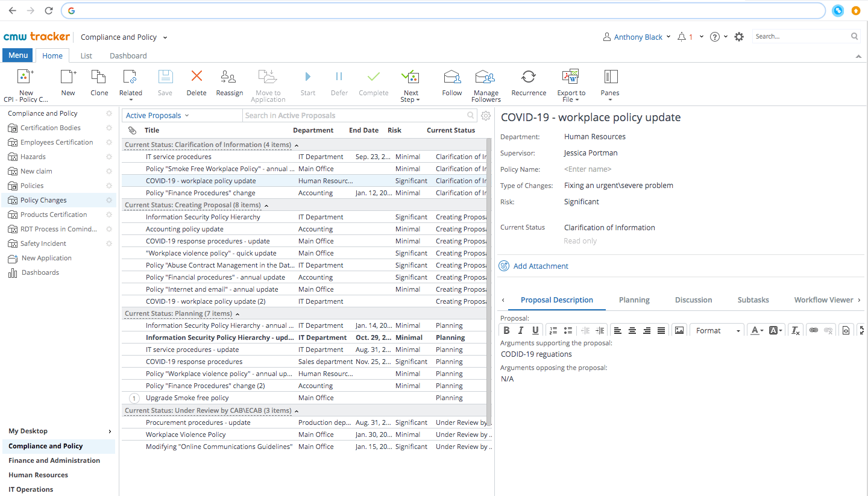Screen dimensions: 868x496
Task: Collapse Under Review by CAB\ECAB group
Action: coord(297,411)
